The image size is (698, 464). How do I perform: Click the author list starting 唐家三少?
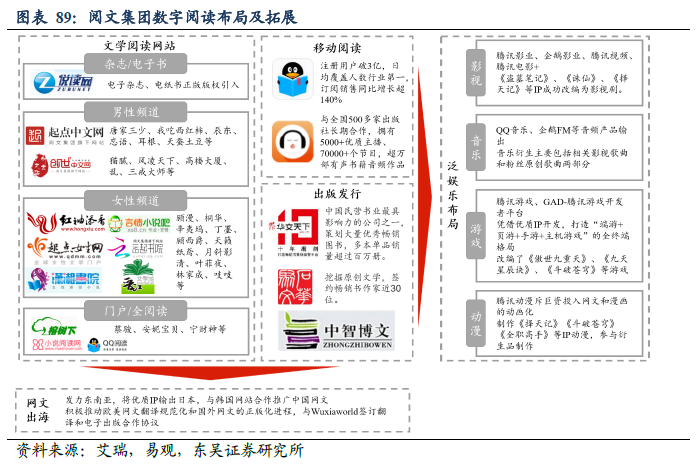(x=173, y=136)
